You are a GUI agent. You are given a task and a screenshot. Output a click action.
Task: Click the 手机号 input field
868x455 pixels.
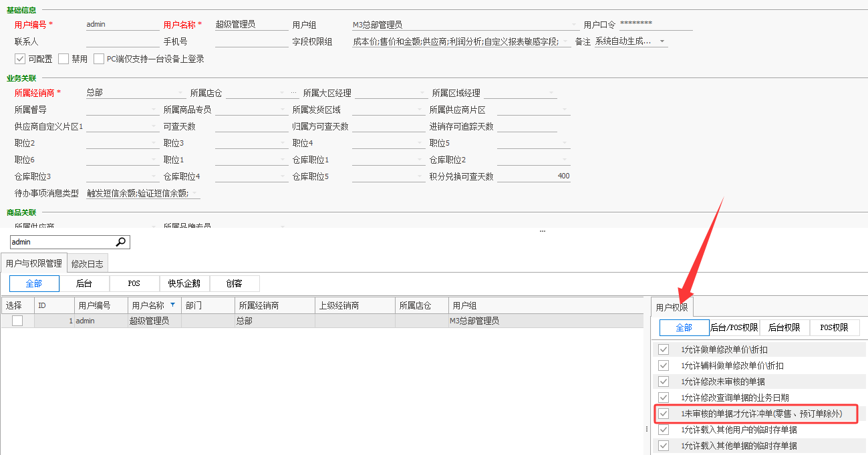tap(251, 41)
